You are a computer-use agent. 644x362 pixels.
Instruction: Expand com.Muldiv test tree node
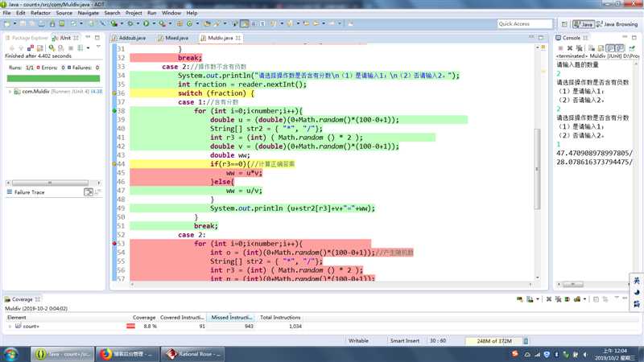coord(10,92)
